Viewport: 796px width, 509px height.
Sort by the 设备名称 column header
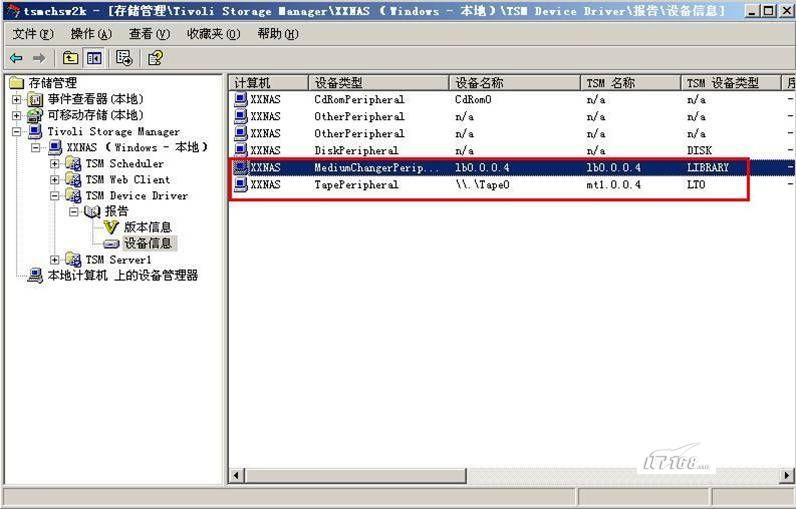(515, 83)
